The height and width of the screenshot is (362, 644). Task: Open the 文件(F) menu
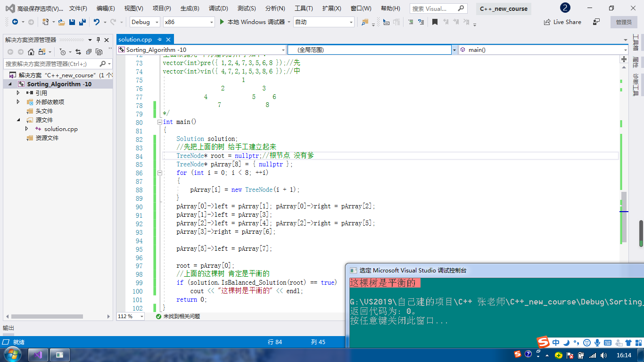78,8
